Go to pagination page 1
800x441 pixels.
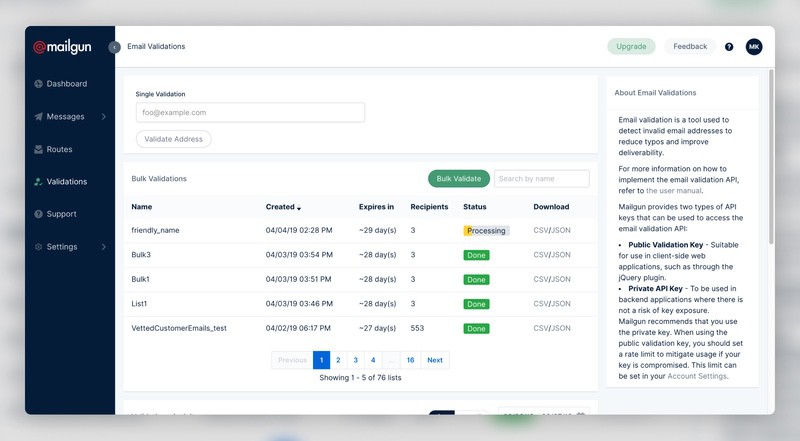pos(321,360)
